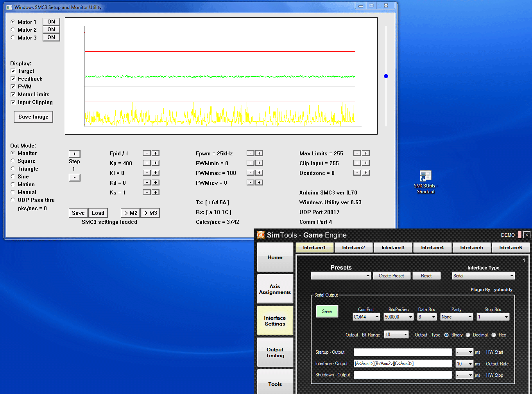Image resolution: width=532 pixels, height=394 pixels.
Task: Open the Parity dropdown
Action: coord(457,317)
